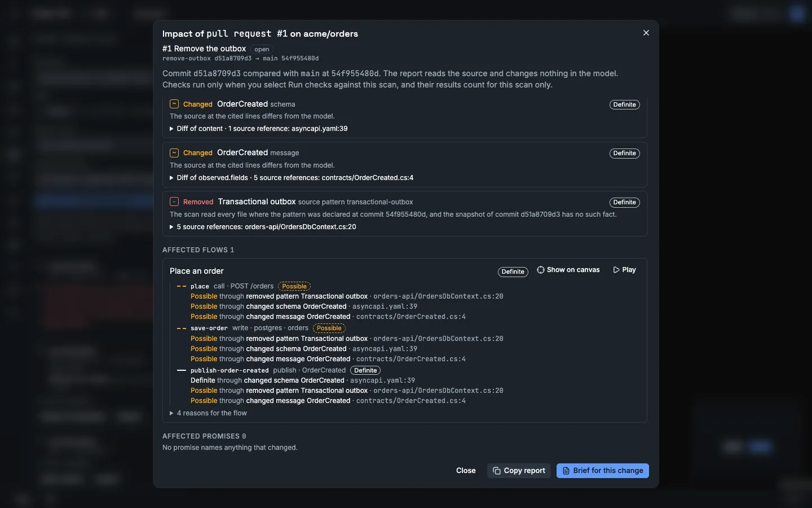812x508 pixels.
Task: Click Definite badge beside Place an order title
Action: click(513, 271)
